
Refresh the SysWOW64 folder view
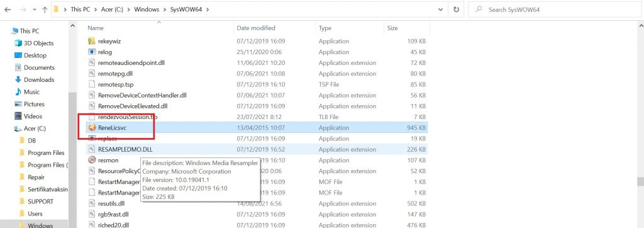pyautogui.click(x=456, y=9)
